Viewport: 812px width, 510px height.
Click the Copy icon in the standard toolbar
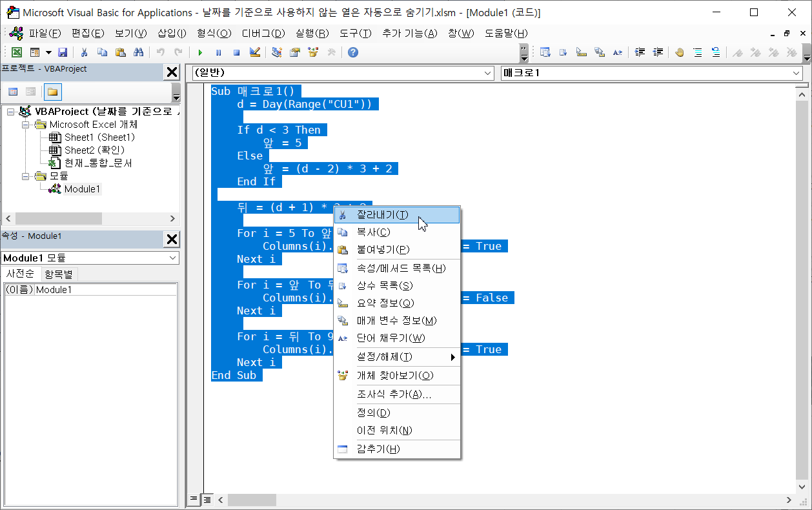coord(102,52)
